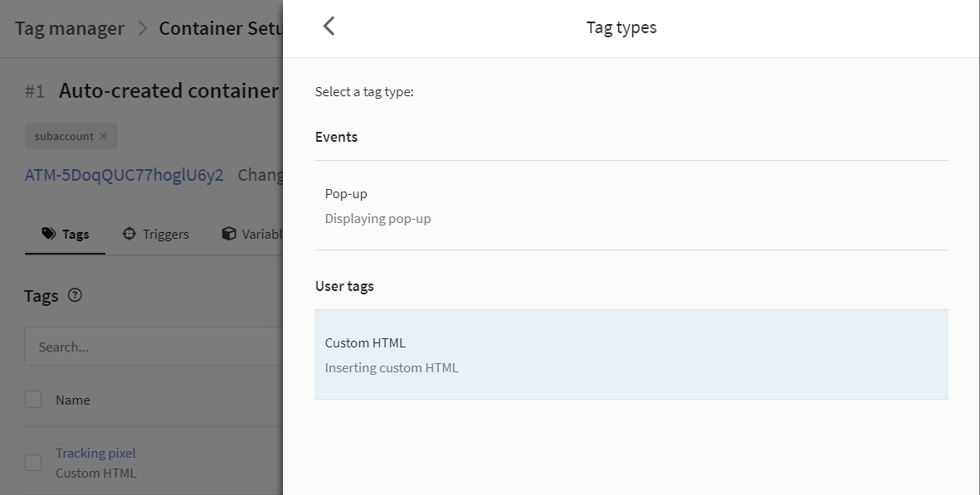Click the Tags tab tag icon
The height and width of the screenshot is (495, 980).
[x=49, y=234]
